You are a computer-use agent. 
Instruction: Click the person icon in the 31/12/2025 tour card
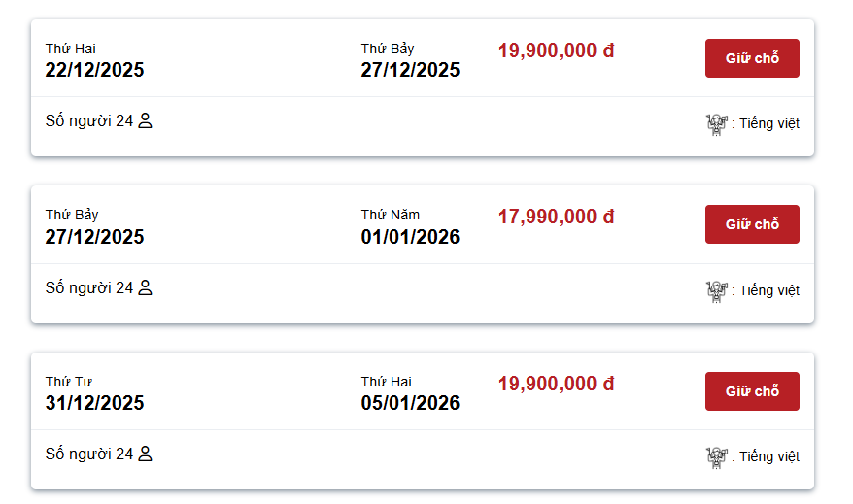coord(146,454)
